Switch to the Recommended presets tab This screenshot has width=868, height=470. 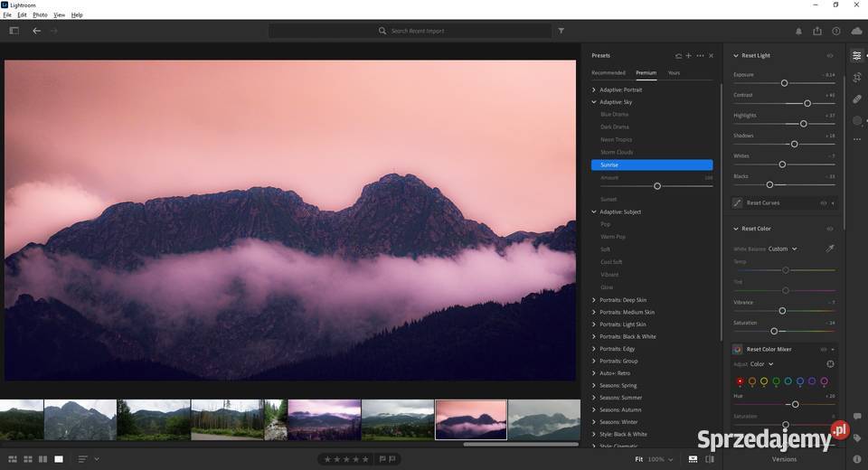tap(608, 72)
